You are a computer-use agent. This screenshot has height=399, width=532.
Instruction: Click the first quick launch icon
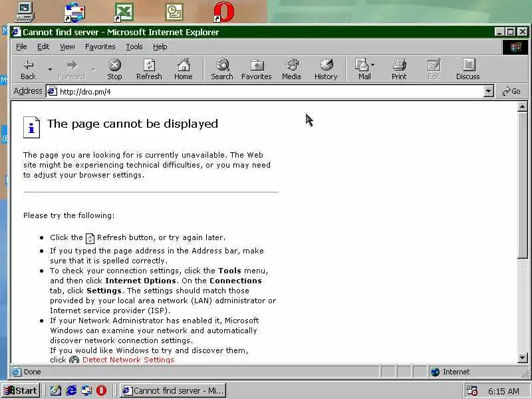(x=56, y=390)
